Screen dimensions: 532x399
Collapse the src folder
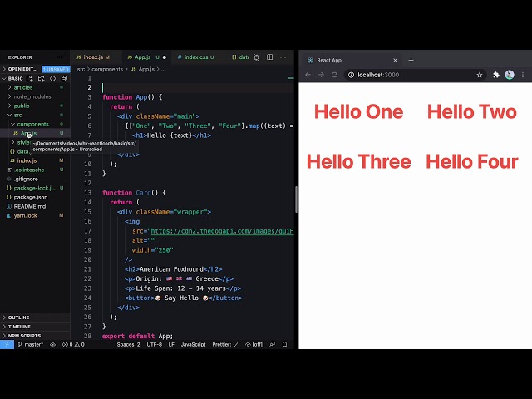17,115
